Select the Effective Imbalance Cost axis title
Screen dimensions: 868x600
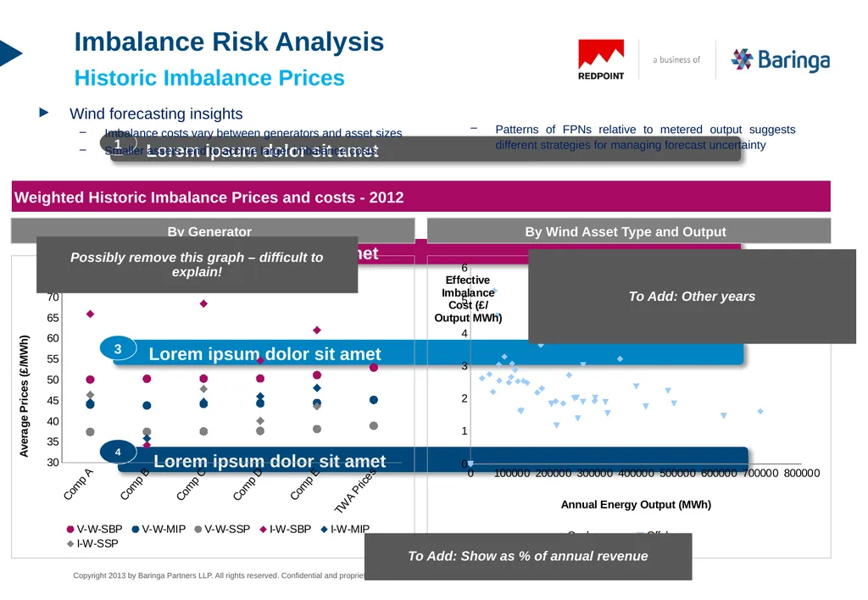pyautogui.click(x=468, y=299)
